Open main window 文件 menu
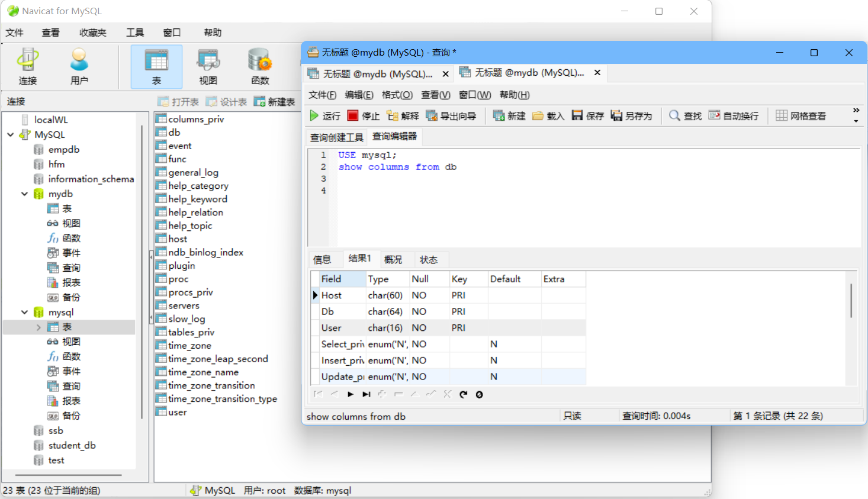 tap(15, 33)
